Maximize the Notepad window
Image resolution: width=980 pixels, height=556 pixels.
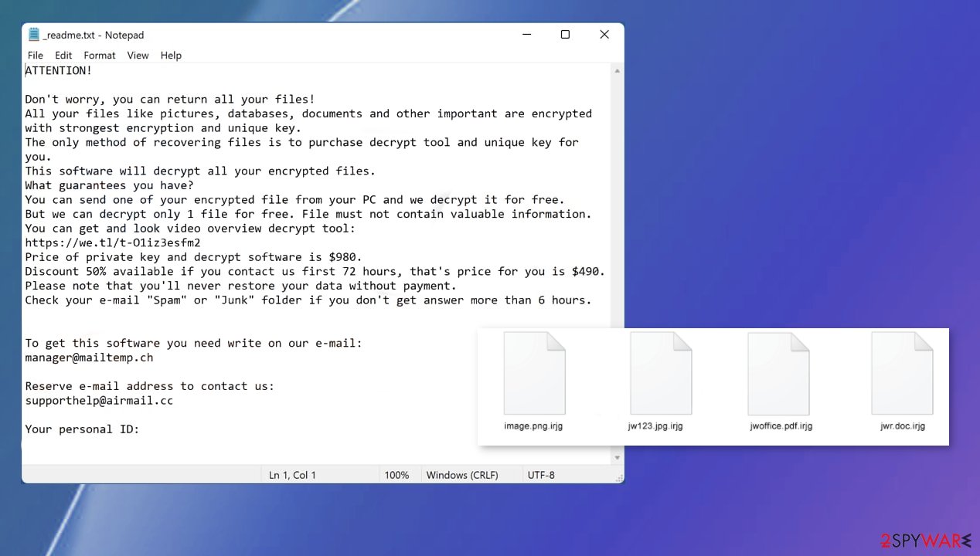pos(565,35)
